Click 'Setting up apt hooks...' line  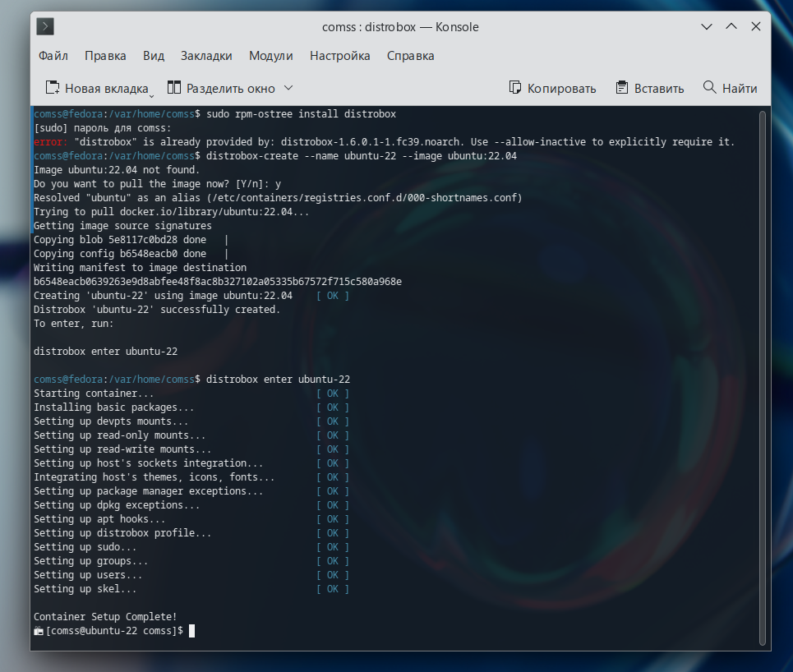(x=99, y=519)
